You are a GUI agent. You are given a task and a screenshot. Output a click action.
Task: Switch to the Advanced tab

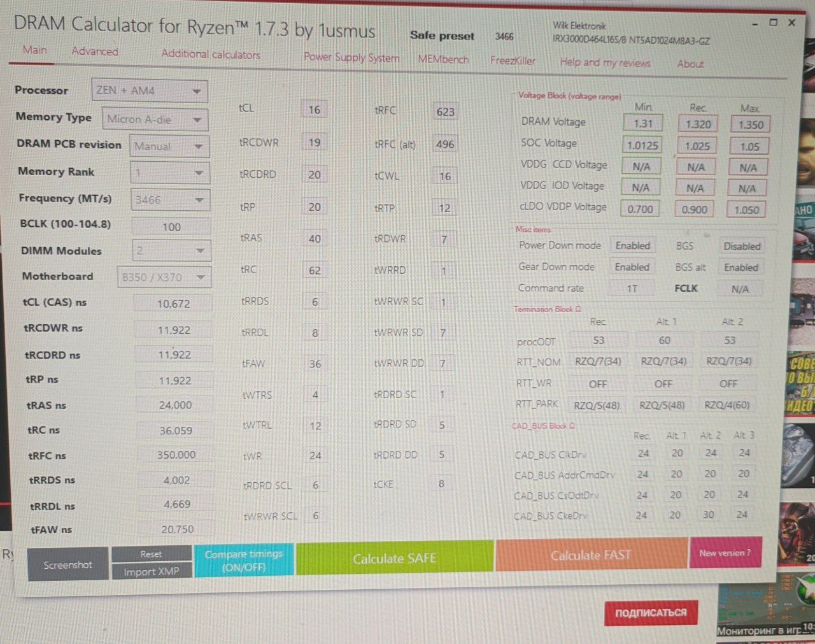pos(95,52)
